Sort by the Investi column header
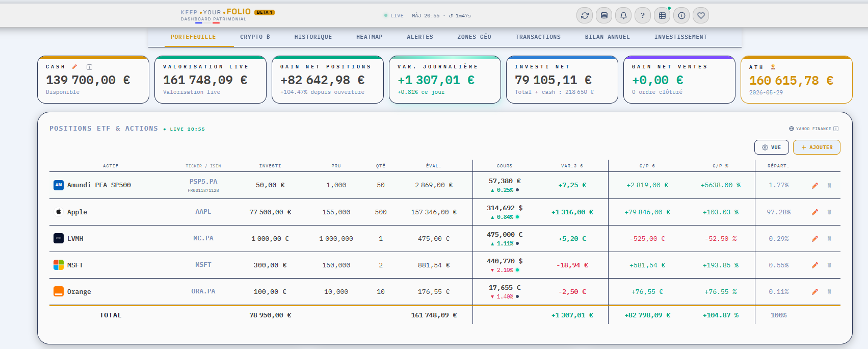This screenshot has width=868, height=349. pyautogui.click(x=270, y=166)
